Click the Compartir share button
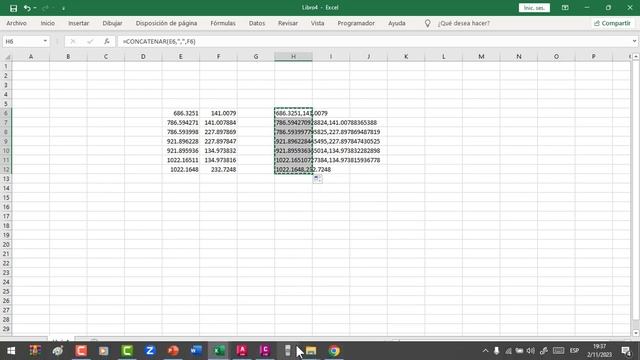Screen dimensions: 640x360 tap(612, 23)
